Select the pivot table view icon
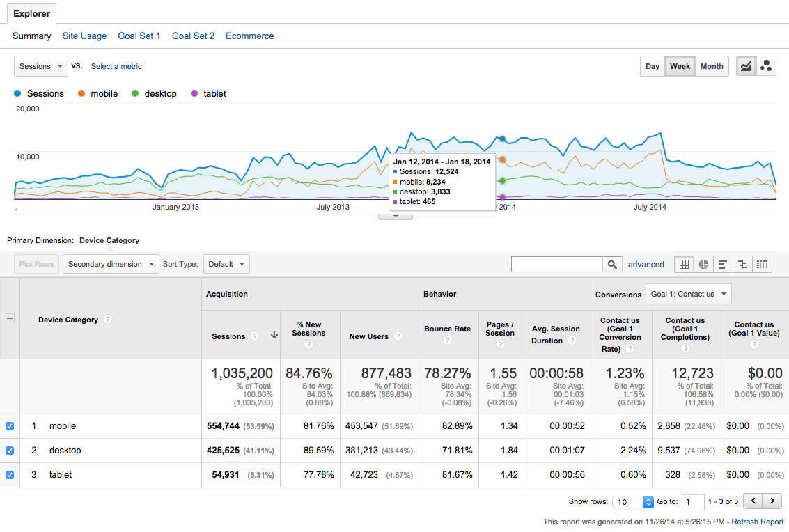The width and height of the screenshot is (789, 532). pyautogui.click(x=762, y=264)
